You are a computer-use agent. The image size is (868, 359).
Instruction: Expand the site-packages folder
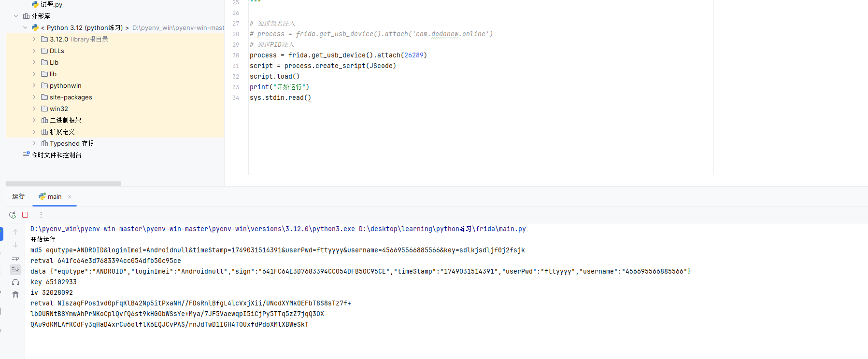[34, 97]
